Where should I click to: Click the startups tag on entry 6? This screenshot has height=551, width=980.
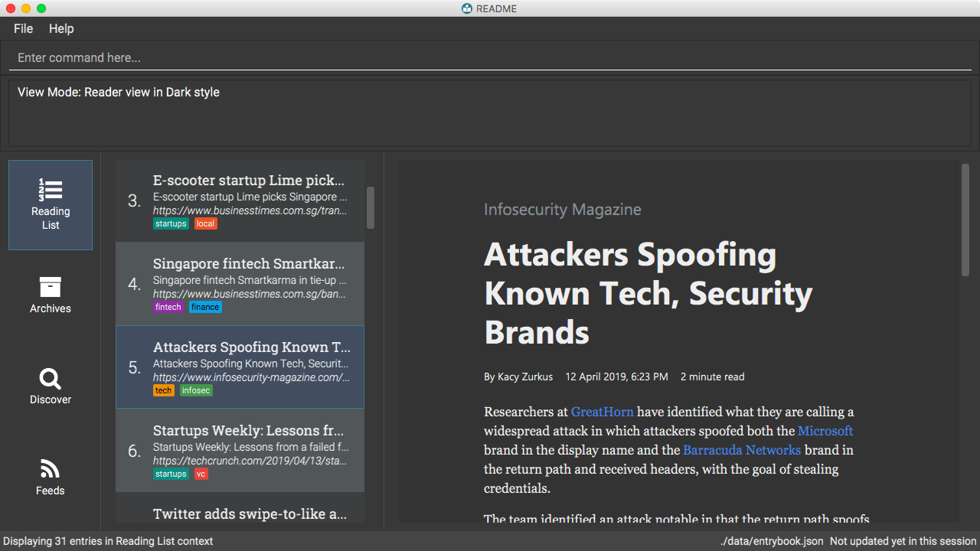[171, 474]
